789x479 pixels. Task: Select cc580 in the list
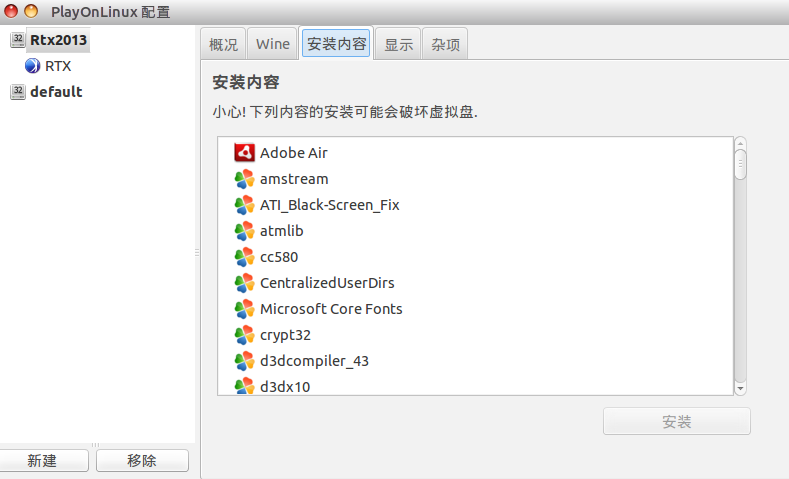click(279, 257)
